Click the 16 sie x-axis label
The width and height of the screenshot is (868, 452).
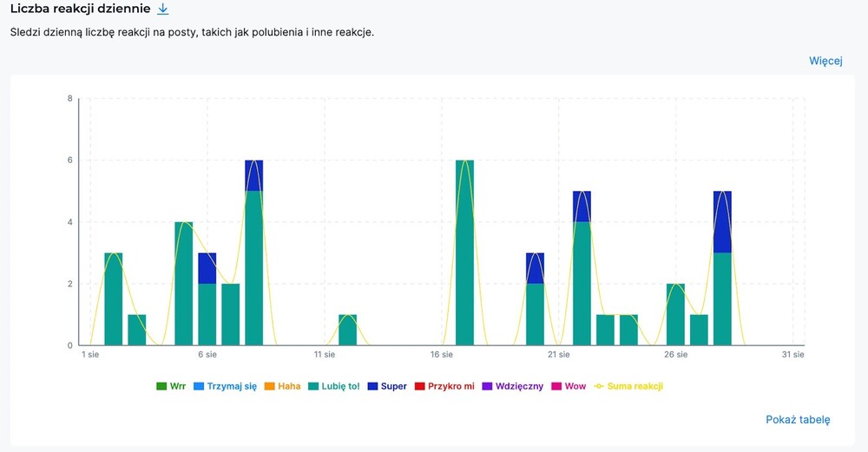tap(441, 354)
